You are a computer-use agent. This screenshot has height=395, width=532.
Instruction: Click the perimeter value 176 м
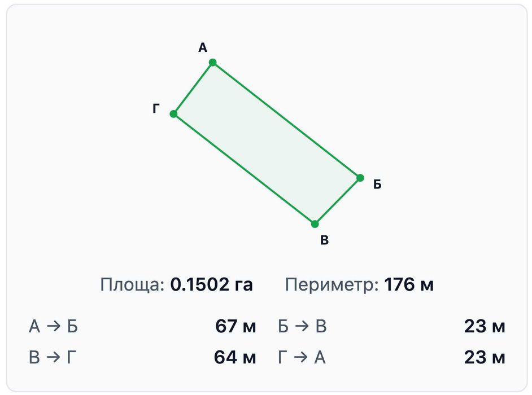(x=409, y=284)
